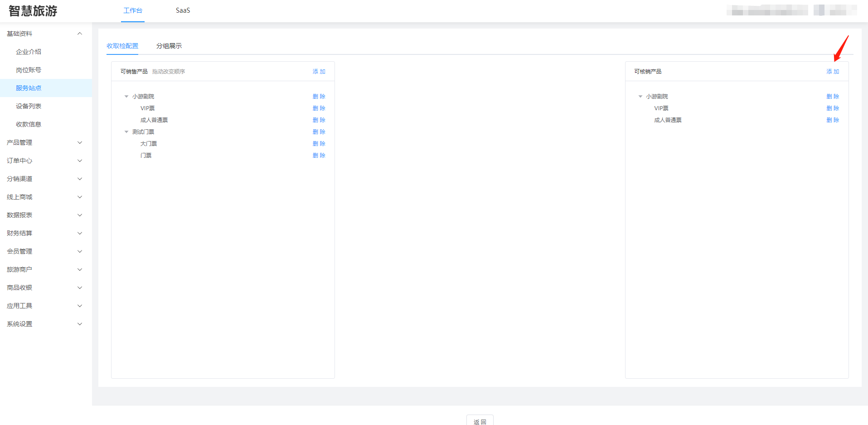Delete 成人普通票 from 可核销产品 list
This screenshot has width=868, height=425.
pos(832,120)
